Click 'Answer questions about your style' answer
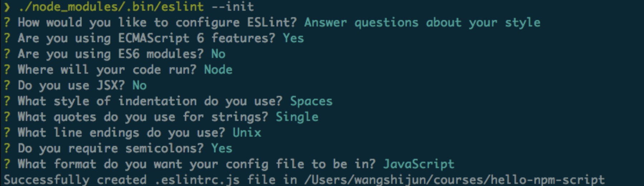 422,23
